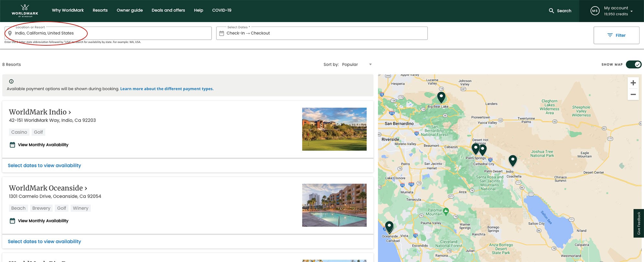Open WorldMark Oceanside resort page
Image resolution: width=644 pixels, height=262 pixels.
pos(48,188)
